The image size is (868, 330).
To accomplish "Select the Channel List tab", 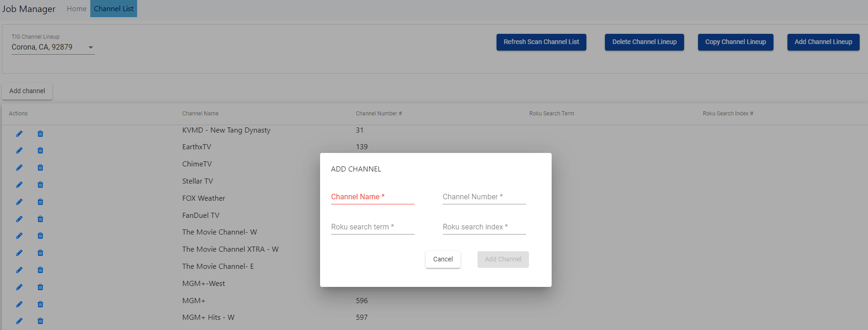I will 113,9.
